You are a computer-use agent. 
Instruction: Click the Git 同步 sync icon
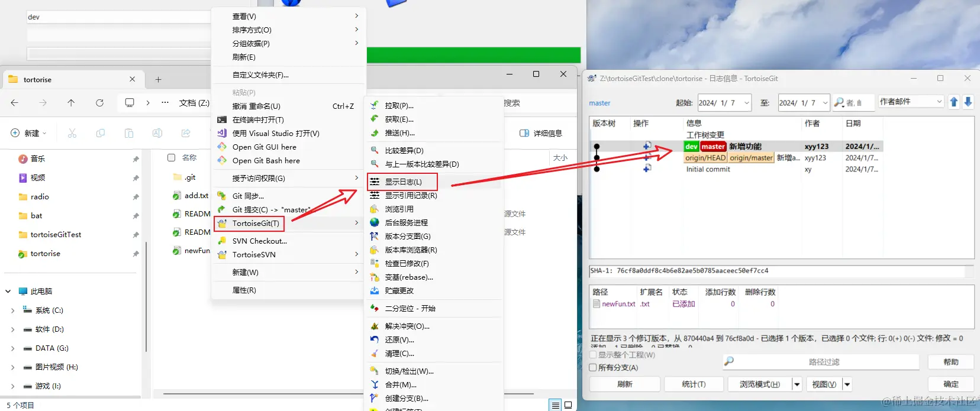pos(222,196)
